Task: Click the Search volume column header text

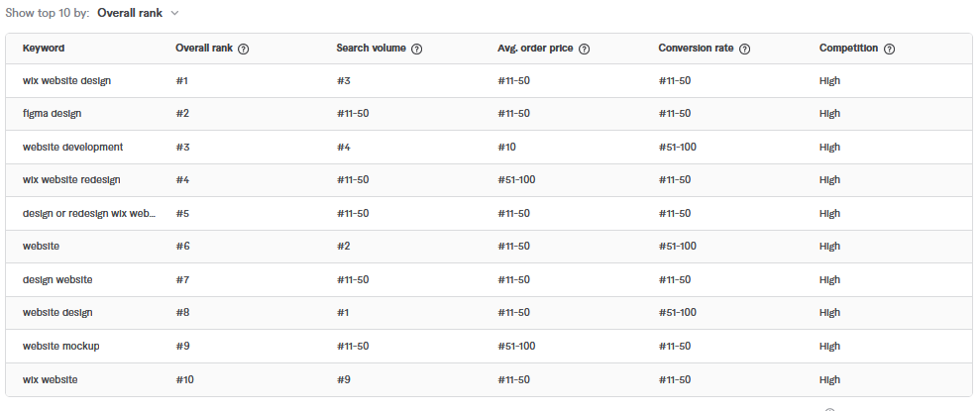Action: pyautogui.click(x=372, y=49)
